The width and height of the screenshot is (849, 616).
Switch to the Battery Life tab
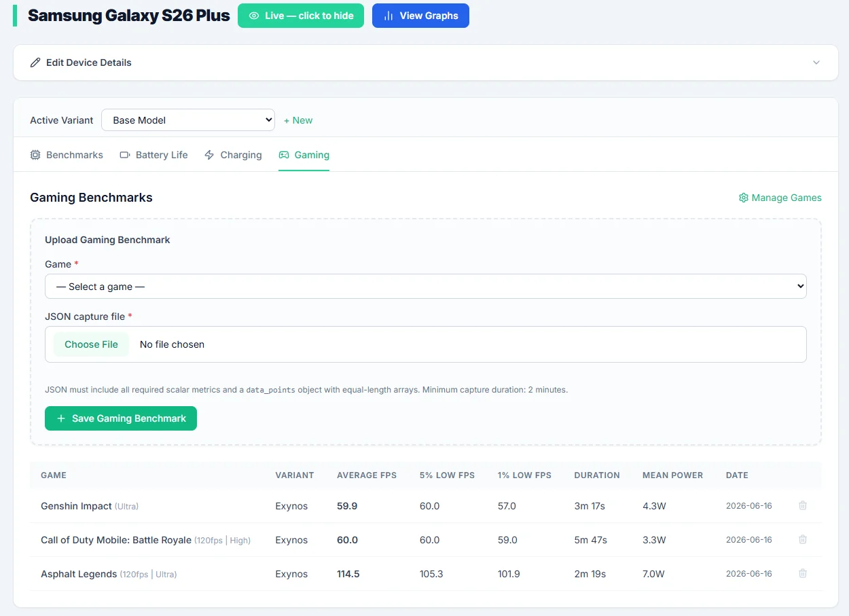click(x=153, y=155)
